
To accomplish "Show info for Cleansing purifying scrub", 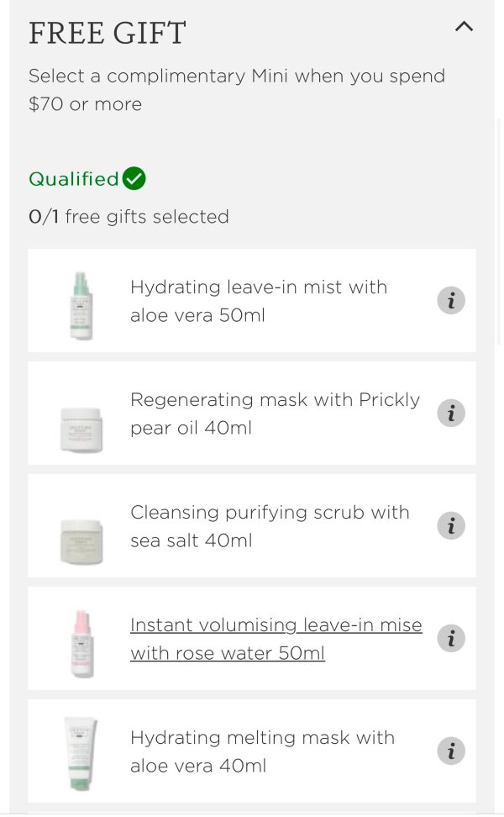I will pyautogui.click(x=451, y=525).
